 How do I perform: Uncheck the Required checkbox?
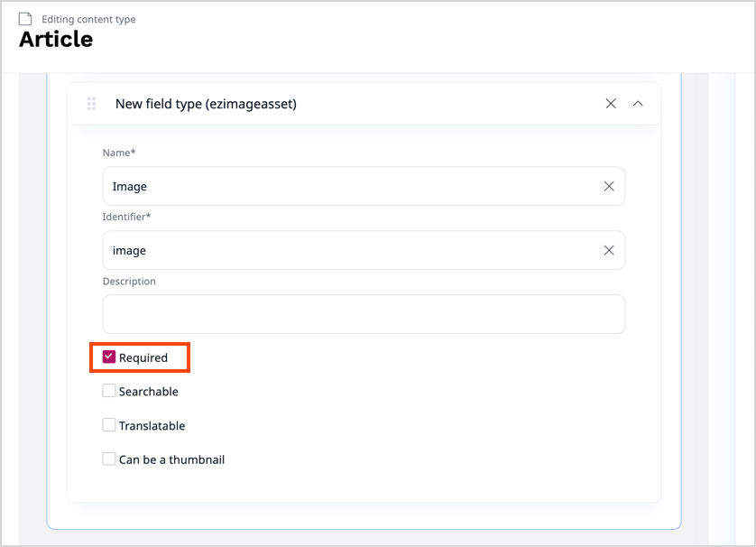[109, 356]
